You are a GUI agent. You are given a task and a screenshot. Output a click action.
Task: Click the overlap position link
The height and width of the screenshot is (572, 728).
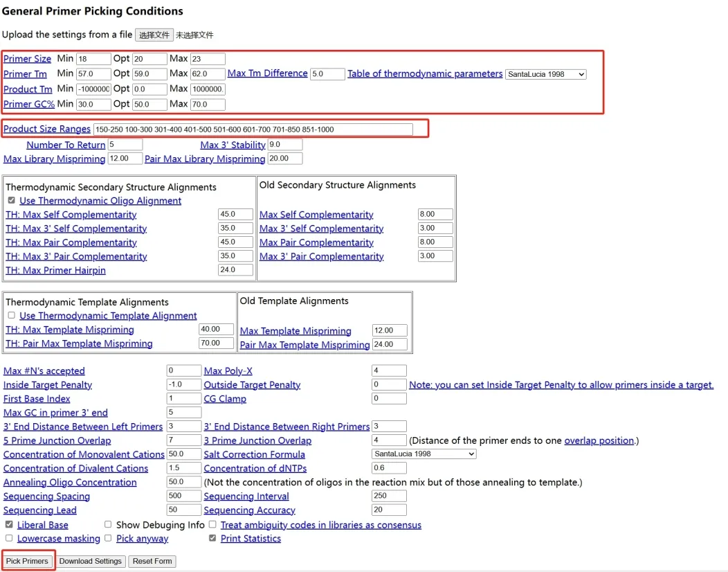pos(599,440)
